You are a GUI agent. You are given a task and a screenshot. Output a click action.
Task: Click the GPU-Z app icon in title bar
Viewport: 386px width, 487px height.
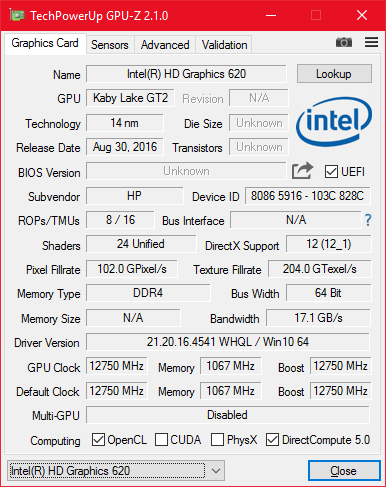(x=16, y=15)
